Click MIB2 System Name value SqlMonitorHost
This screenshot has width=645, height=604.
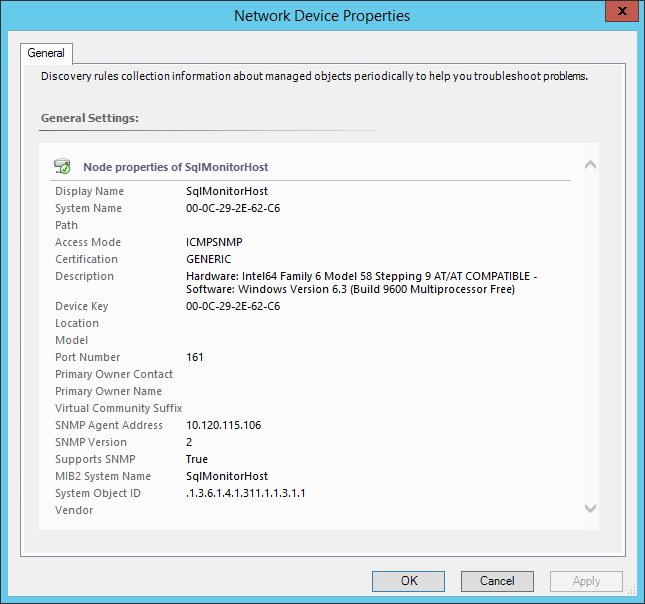[x=227, y=476]
